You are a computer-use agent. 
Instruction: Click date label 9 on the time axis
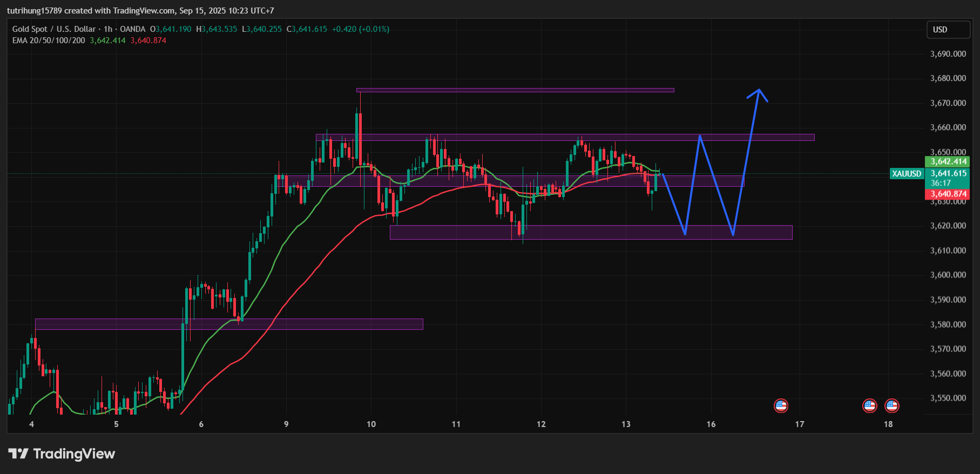(x=286, y=424)
